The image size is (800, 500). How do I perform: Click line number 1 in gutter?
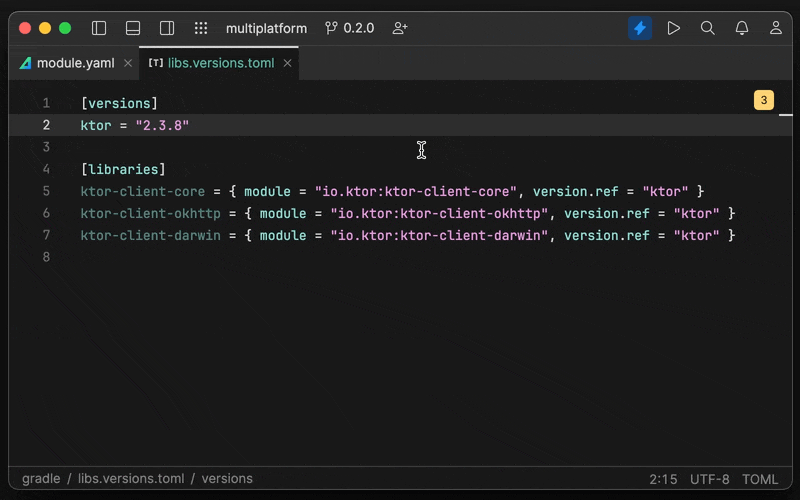(46, 104)
